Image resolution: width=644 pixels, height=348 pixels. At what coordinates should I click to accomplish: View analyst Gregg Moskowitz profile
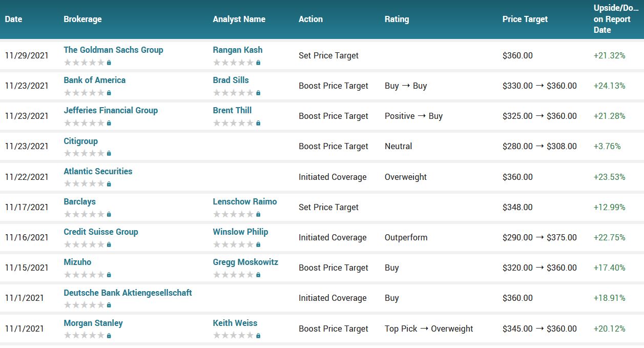pyautogui.click(x=245, y=262)
